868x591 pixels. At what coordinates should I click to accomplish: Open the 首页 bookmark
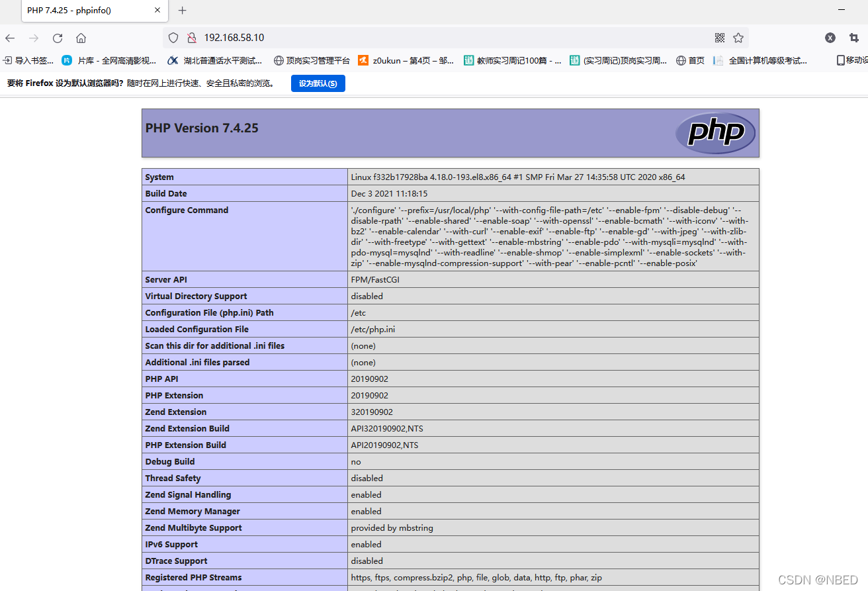point(690,60)
